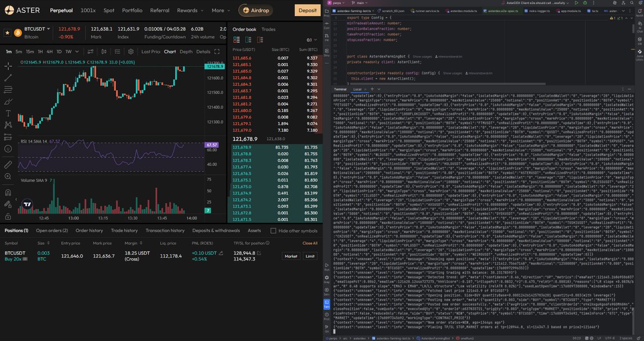The height and width of the screenshot is (341, 644).
Task: Enable Hide other symbols checkbox
Action: click(274, 231)
